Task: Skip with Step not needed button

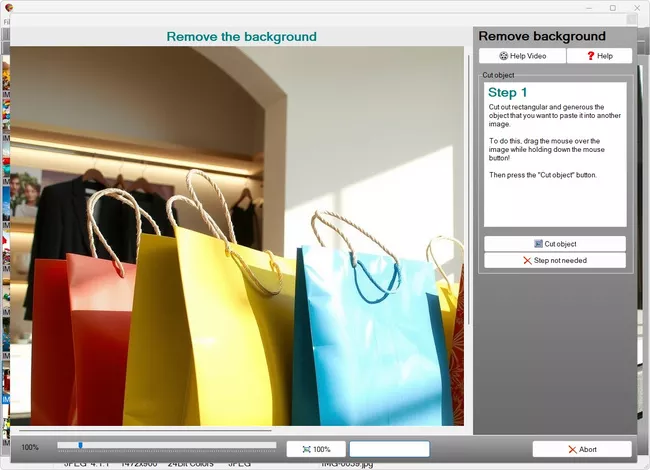Action: tap(555, 260)
